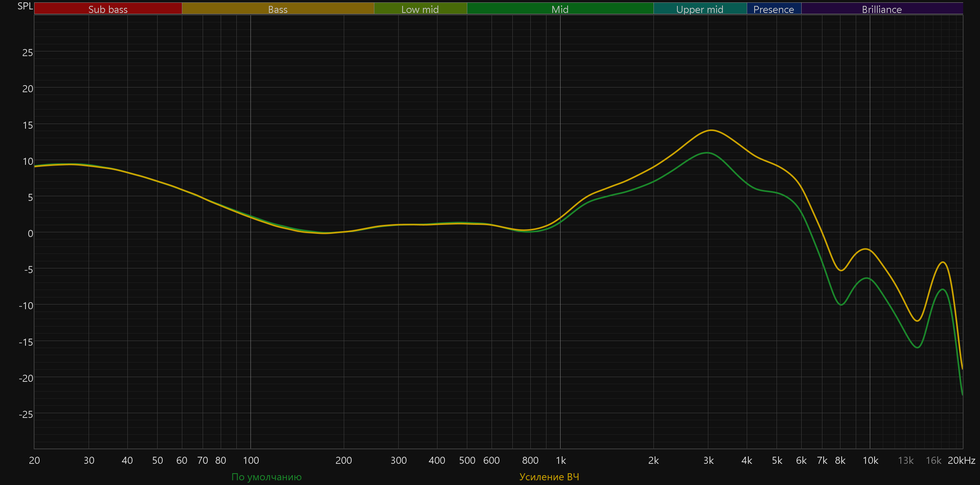Click the green curve's peak near 3k
Viewport: 980px width, 485px height.
[707, 153]
